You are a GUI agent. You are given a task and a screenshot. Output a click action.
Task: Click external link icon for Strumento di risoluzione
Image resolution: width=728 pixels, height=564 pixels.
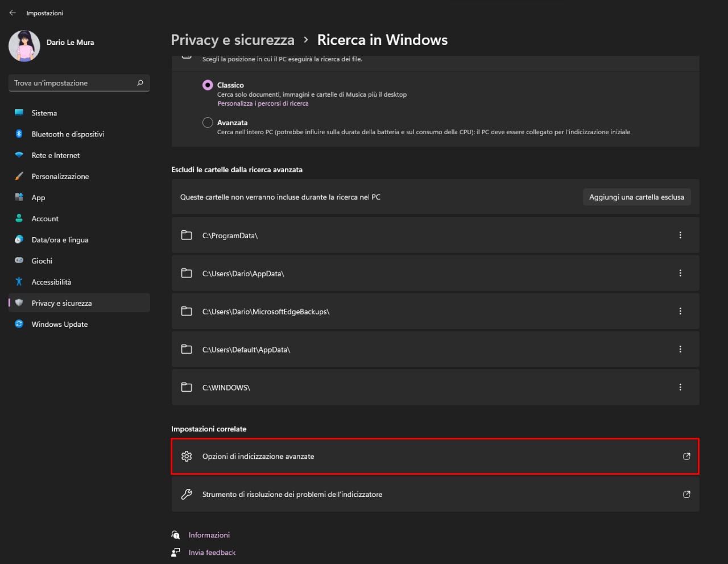(x=686, y=494)
